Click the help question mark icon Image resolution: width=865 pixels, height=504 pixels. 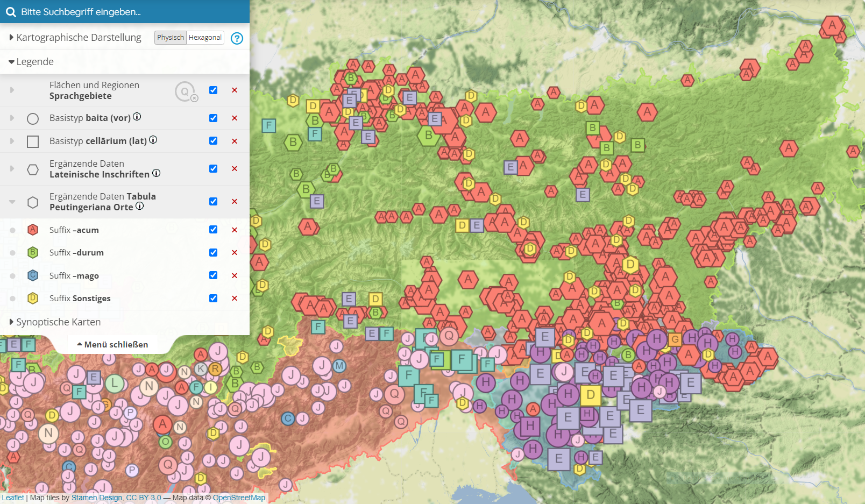pyautogui.click(x=237, y=38)
